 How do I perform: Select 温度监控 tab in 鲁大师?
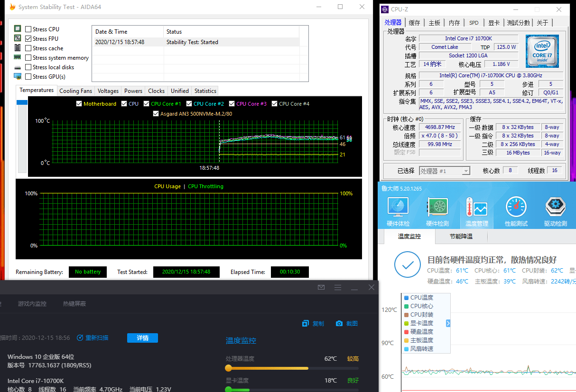pos(409,237)
